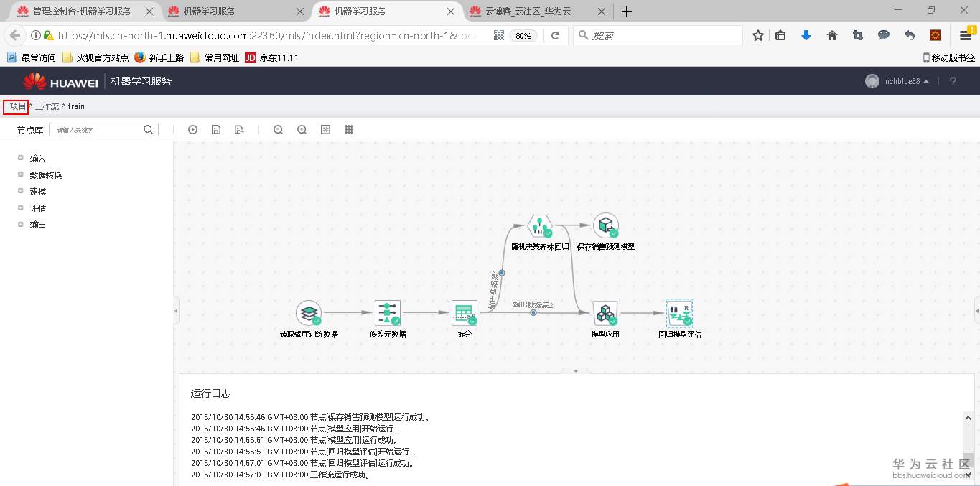Click the chat bubble toolbar icon
The image size is (980, 486).
[x=884, y=36]
